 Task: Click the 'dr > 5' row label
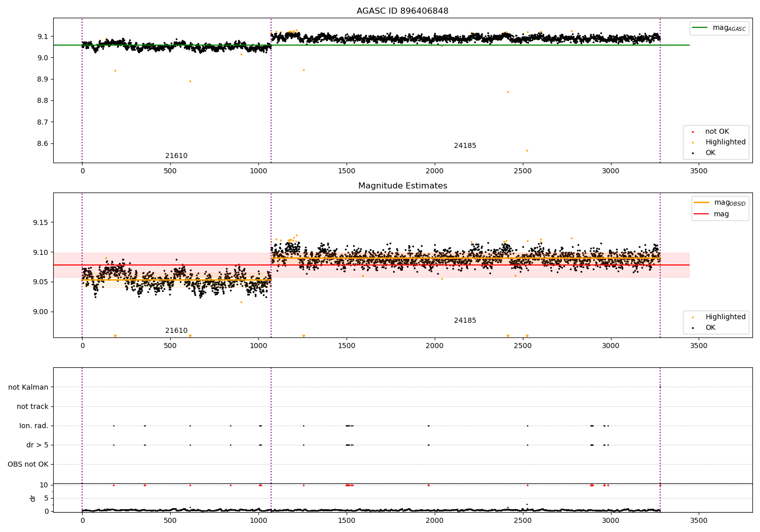pyautogui.click(x=37, y=445)
